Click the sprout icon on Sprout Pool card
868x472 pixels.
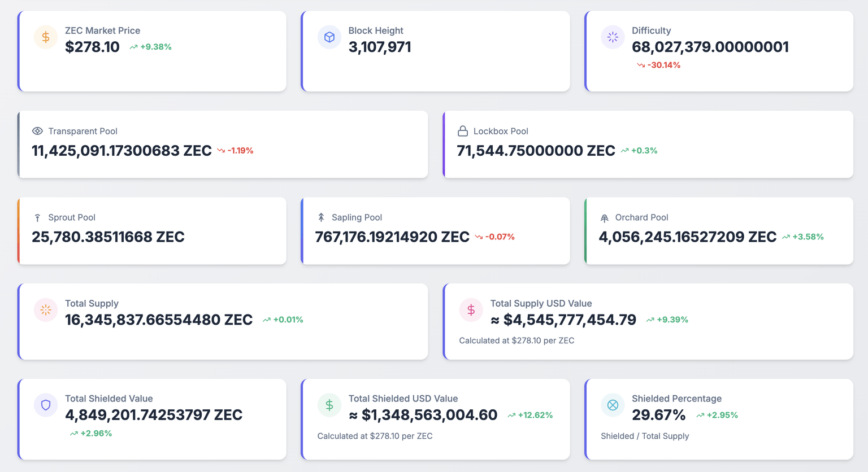coord(37,217)
